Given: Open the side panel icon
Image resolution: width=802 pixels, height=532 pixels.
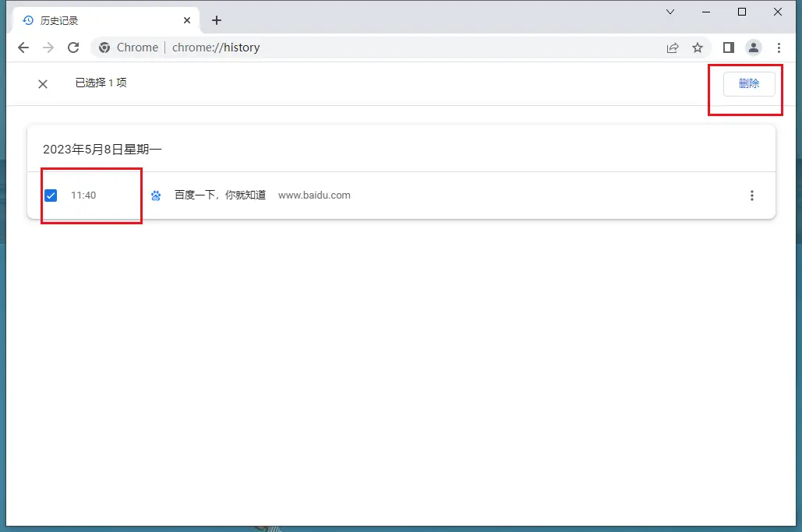Looking at the screenshot, I should 729,48.
